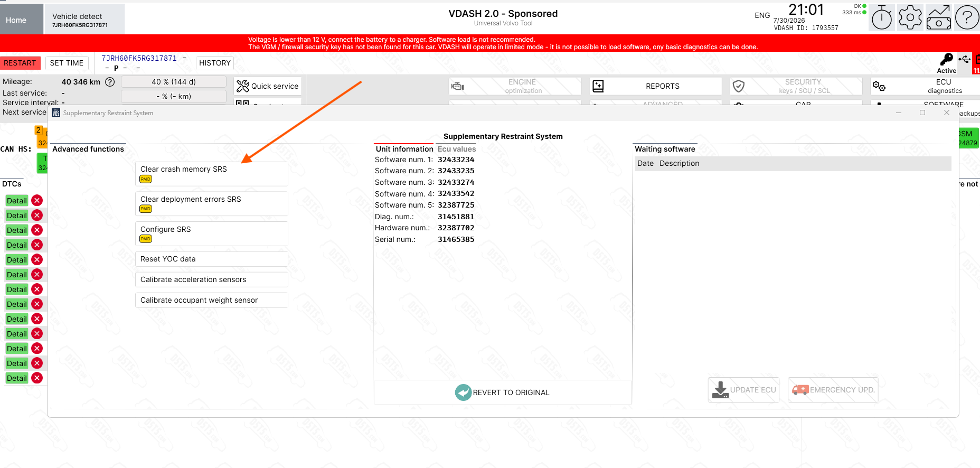Run Reset YOC data
This screenshot has width=980, height=468.
tap(212, 259)
